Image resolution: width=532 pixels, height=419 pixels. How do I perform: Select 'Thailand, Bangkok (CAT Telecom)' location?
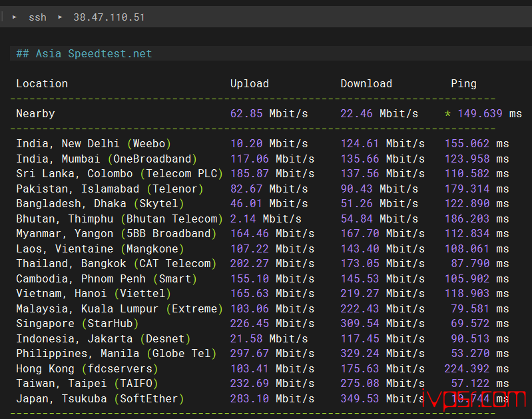(x=117, y=264)
